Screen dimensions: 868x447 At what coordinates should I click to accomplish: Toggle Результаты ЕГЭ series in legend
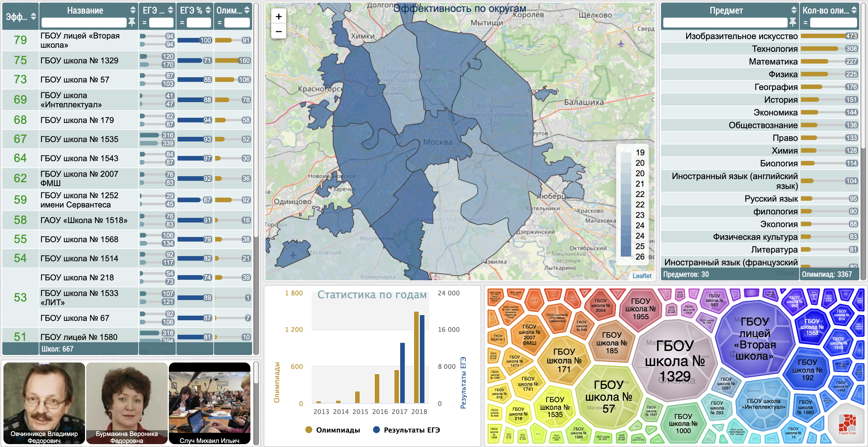[x=407, y=430]
